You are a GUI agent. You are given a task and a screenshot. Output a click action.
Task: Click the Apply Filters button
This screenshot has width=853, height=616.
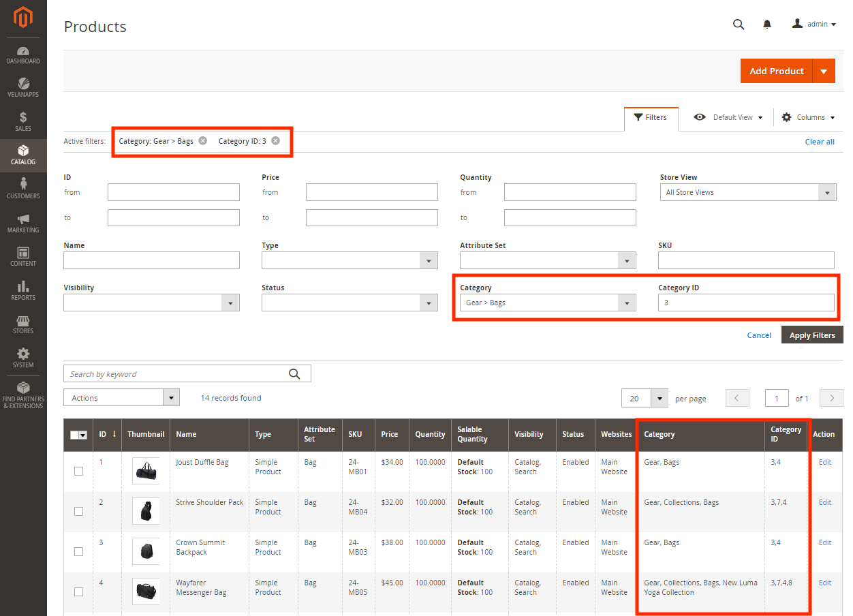click(812, 335)
